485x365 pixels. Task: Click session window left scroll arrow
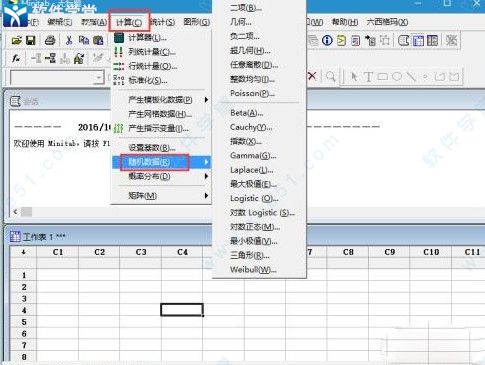point(15,212)
